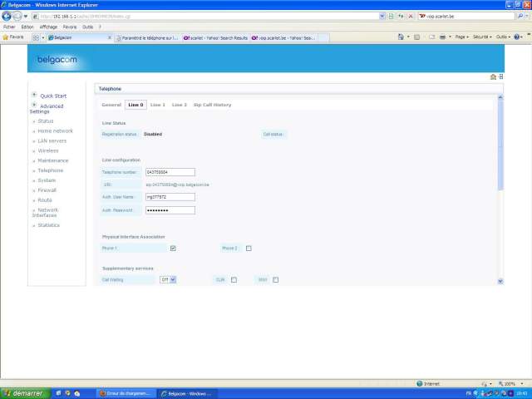Open the Sip Call History tab
This screenshot has width=532, height=399.
tap(212, 105)
